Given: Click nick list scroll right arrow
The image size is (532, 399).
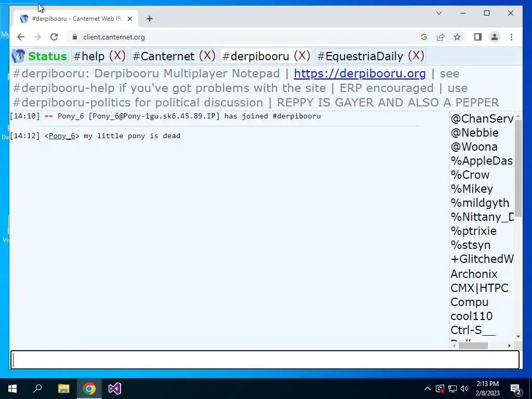Looking at the screenshot, I should pyautogui.click(x=509, y=345).
